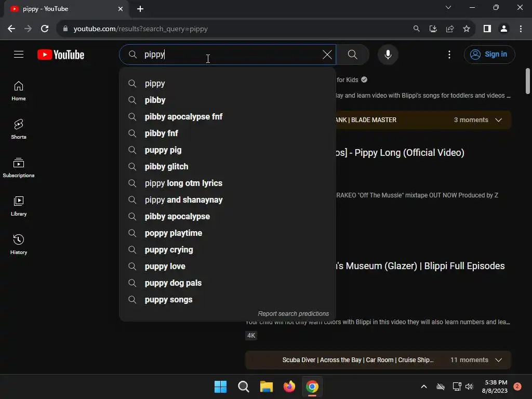
Task: Expand the 11 moments chevron
Action: [x=498, y=360]
